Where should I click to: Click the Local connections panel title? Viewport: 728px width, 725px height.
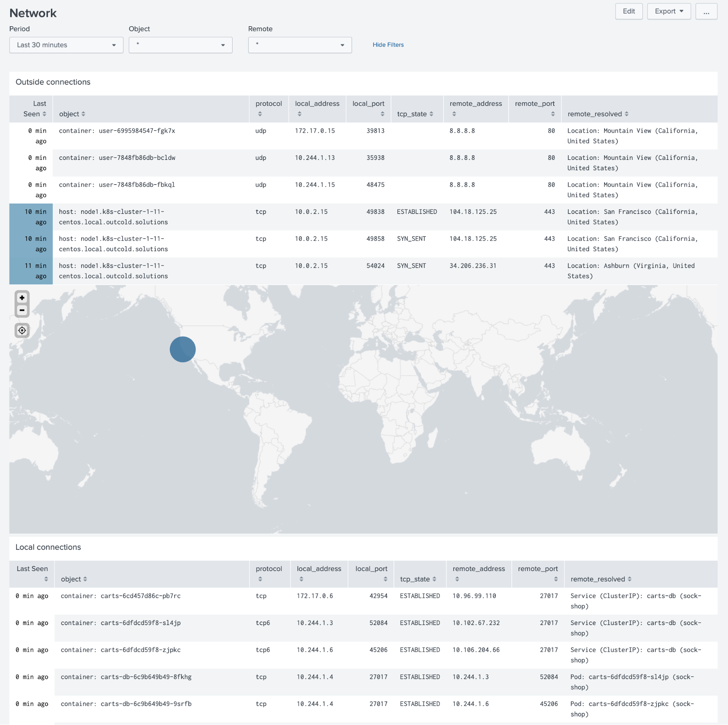tap(48, 547)
